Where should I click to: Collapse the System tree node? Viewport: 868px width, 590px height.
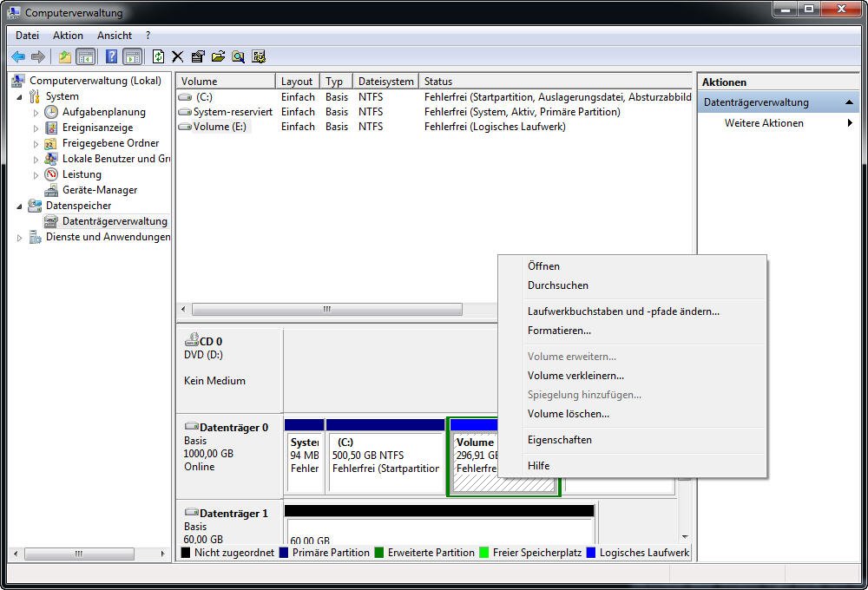19,97
